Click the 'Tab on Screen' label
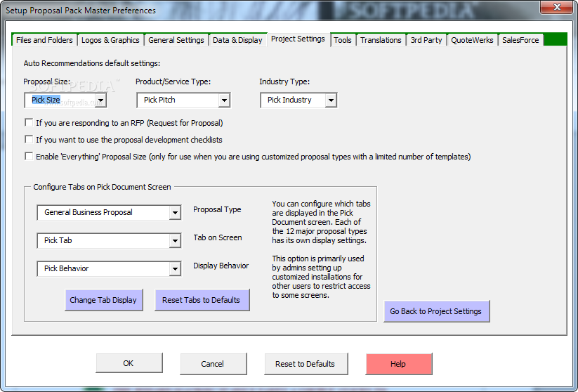This screenshot has width=578, height=392. click(x=218, y=237)
